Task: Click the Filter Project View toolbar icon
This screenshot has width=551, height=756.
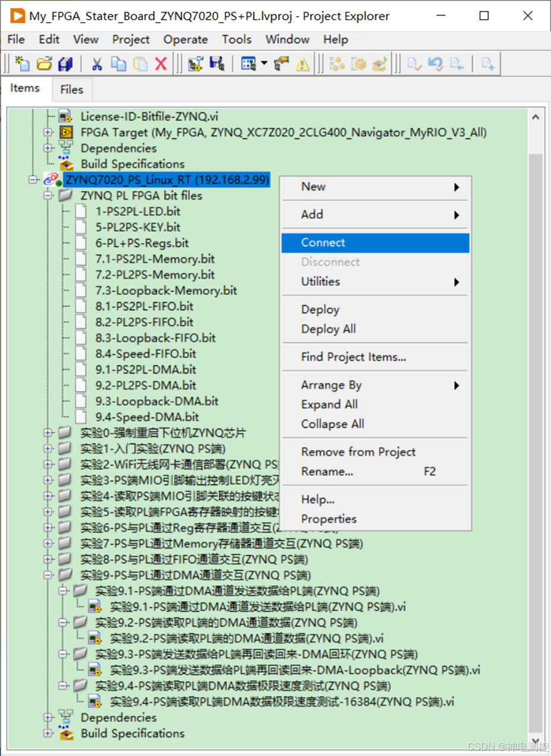Action: coord(248,64)
